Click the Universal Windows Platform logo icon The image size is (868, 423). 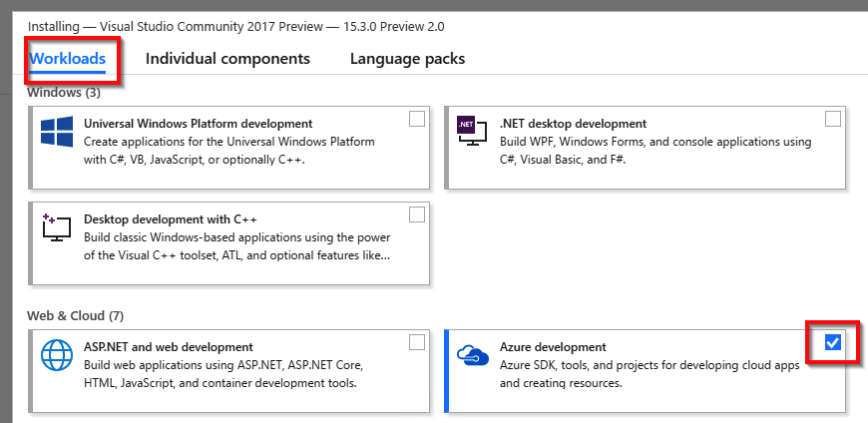pyautogui.click(x=57, y=132)
